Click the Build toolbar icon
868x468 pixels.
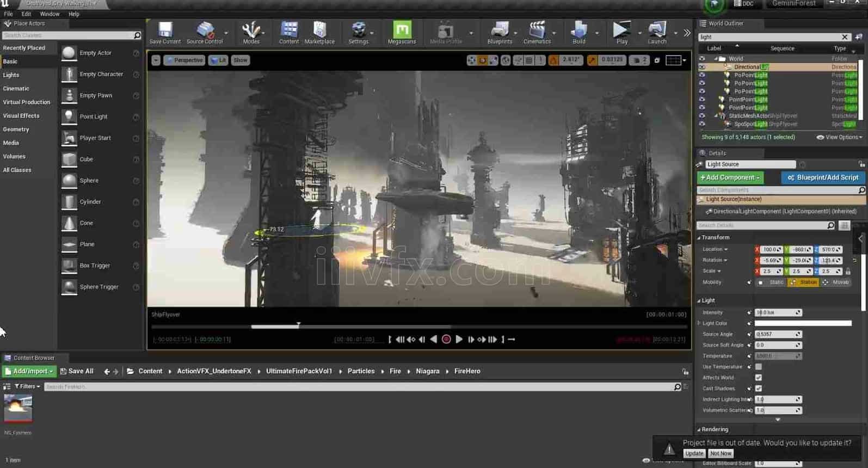pos(579,33)
